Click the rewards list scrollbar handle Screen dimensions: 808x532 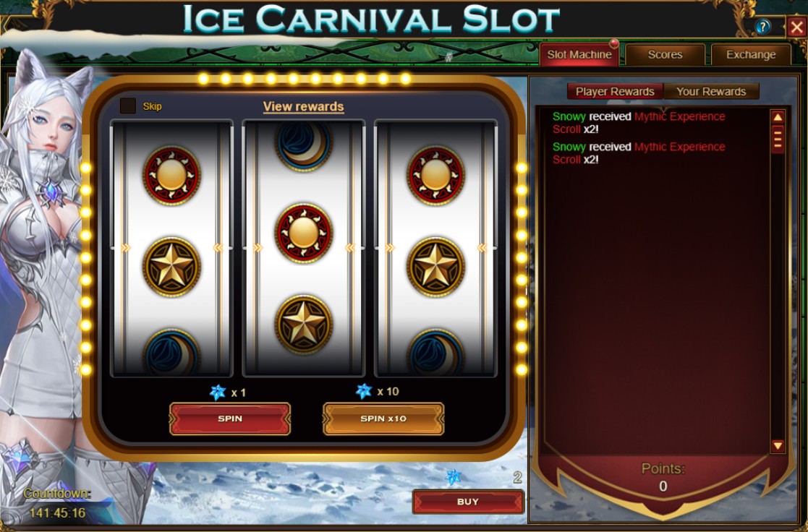pyautogui.click(x=778, y=139)
